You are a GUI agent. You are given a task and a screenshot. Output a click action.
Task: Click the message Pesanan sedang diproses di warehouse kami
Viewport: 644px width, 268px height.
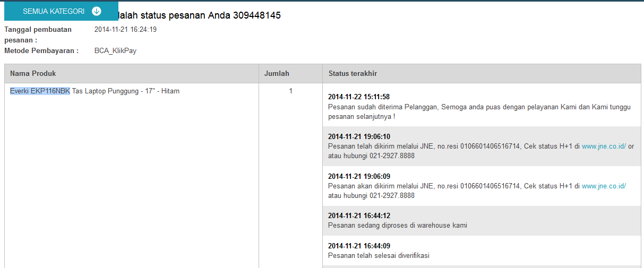(x=397, y=226)
